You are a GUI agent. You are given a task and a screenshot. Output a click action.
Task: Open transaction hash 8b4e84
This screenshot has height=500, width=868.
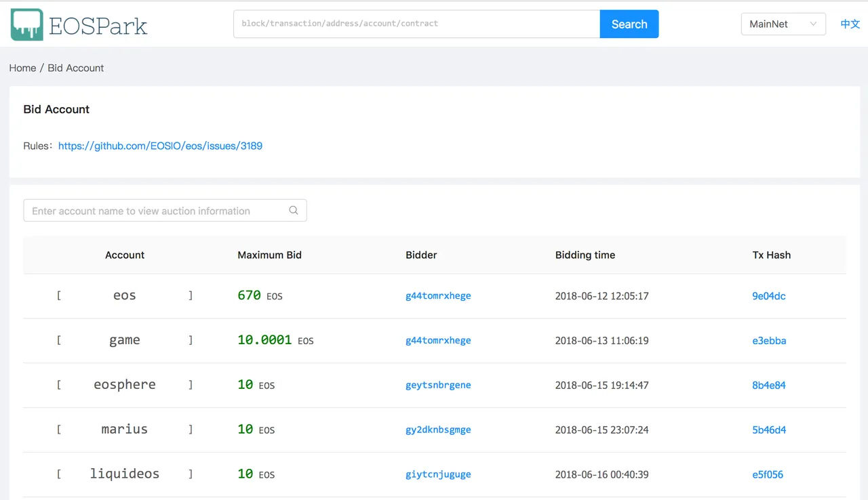pyautogui.click(x=769, y=386)
